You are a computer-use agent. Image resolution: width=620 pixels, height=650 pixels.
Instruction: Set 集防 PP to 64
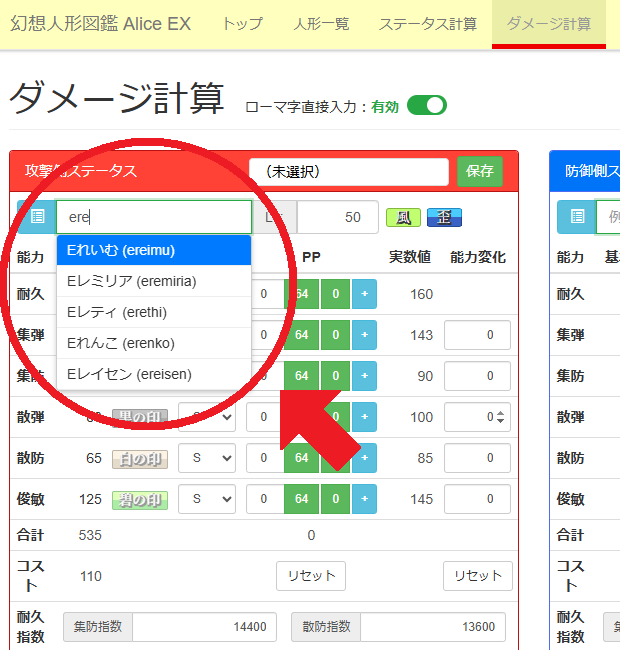(302, 376)
